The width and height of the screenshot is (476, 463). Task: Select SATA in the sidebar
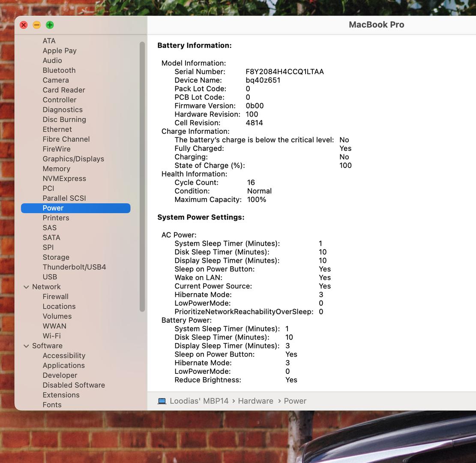click(x=51, y=238)
